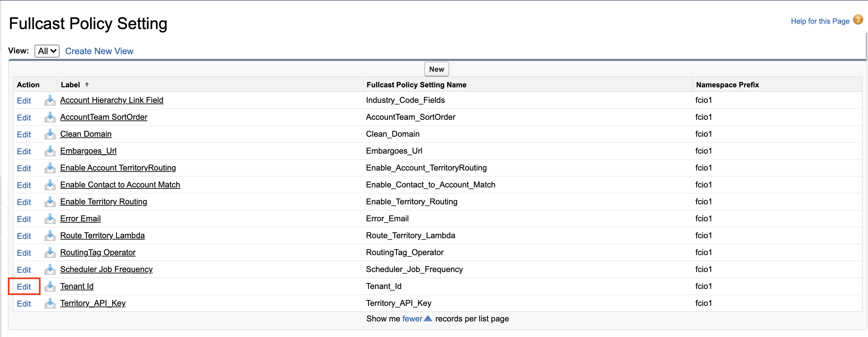This screenshot has height=337, width=868.
Task: Edit the Tenant Id setting
Action: pyautogui.click(x=24, y=287)
